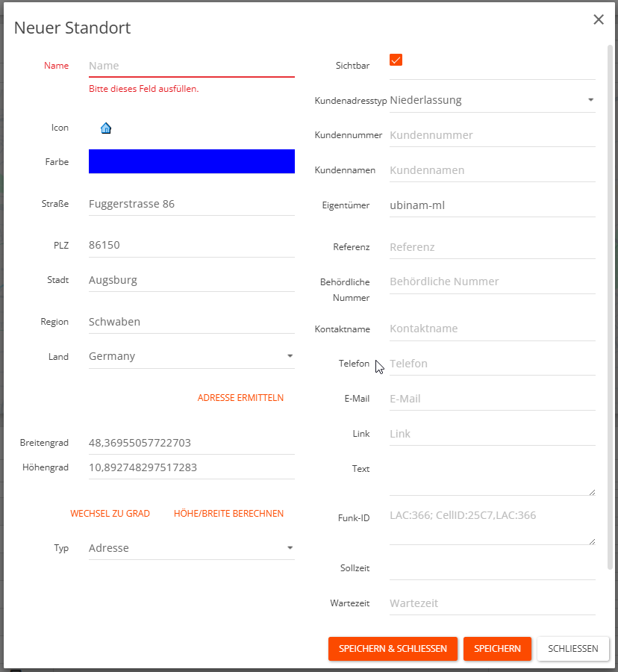Open the Typ dropdown showing Adresse

191,548
